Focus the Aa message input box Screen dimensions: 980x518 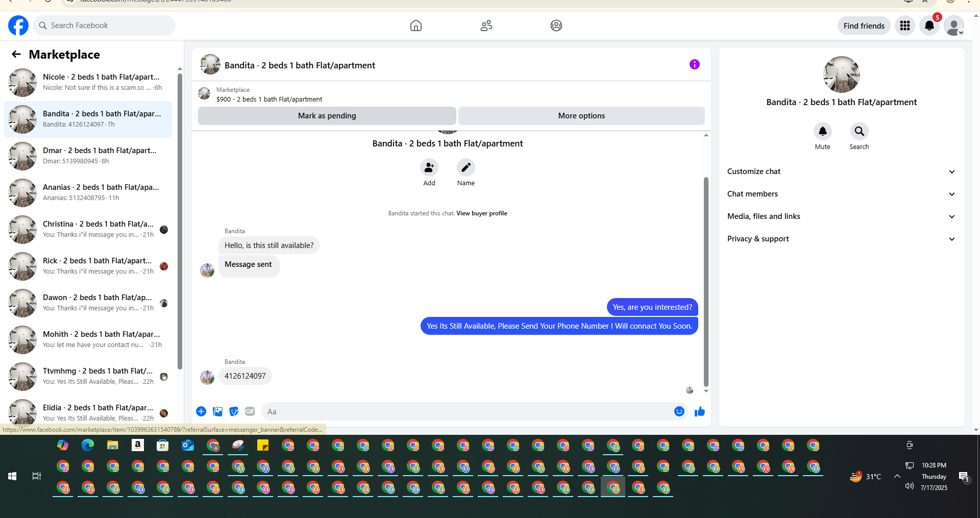(467, 411)
